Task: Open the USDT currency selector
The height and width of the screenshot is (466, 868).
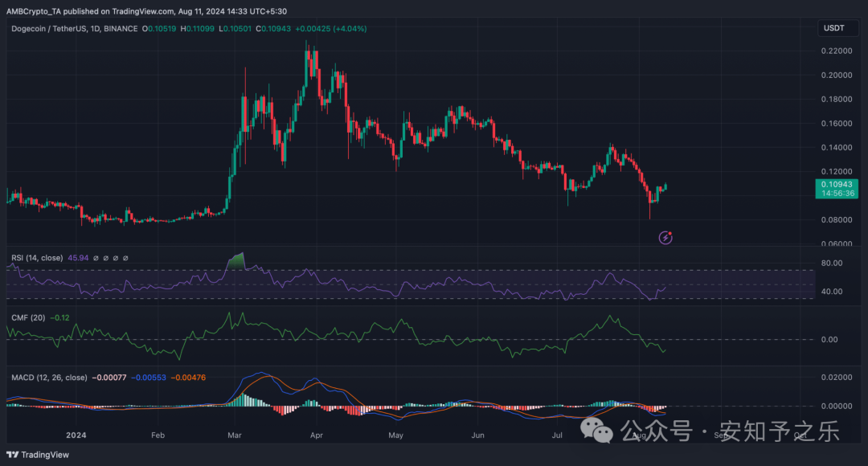Action: point(838,27)
